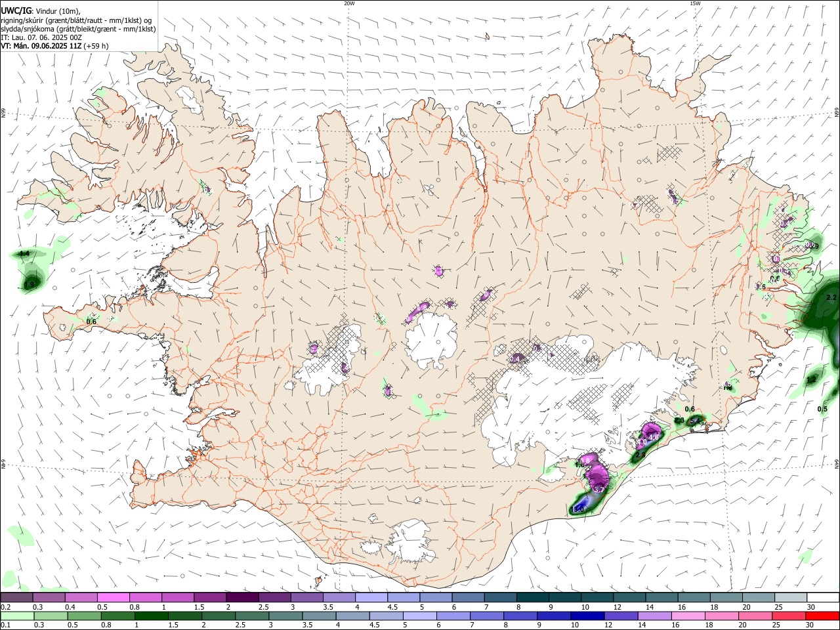Pick the bright pink swatch between 0.5 and 0.8 in the top row
Image resolution: width=840 pixels, height=630 pixels.
click(114, 597)
